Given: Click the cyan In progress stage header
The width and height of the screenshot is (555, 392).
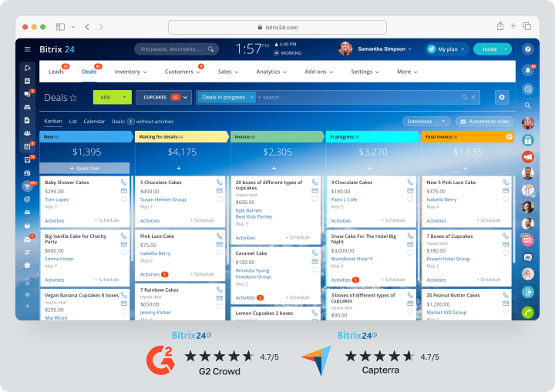Looking at the screenshot, I should (x=373, y=136).
